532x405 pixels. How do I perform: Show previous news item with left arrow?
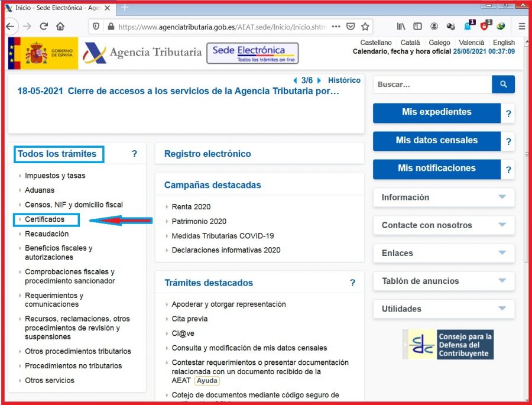pyautogui.click(x=296, y=80)
